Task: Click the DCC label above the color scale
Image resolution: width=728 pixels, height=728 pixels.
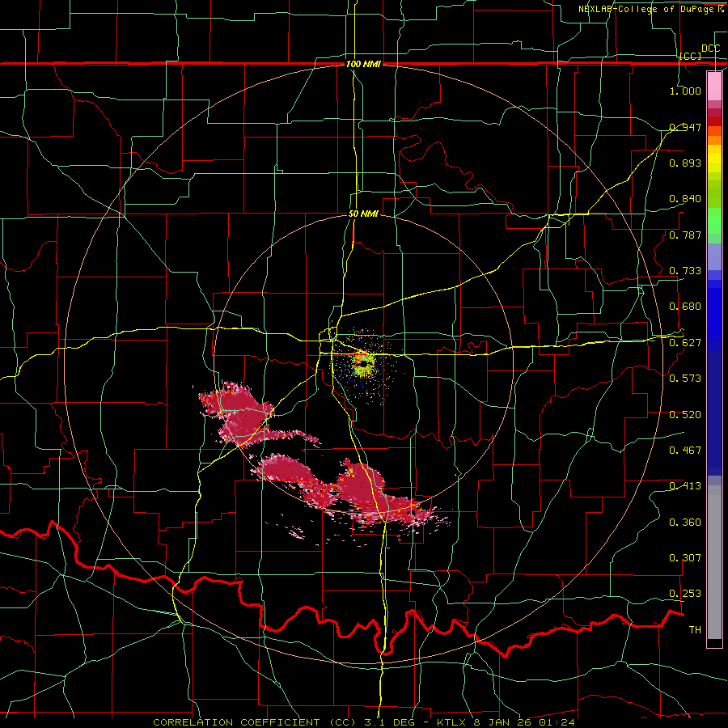Action: pos(710,49)
